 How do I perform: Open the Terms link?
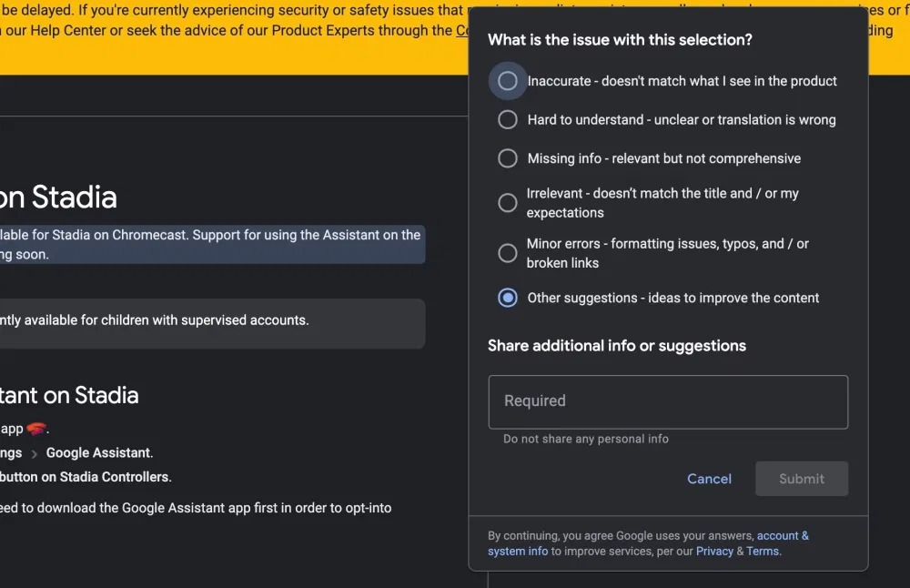763,551
